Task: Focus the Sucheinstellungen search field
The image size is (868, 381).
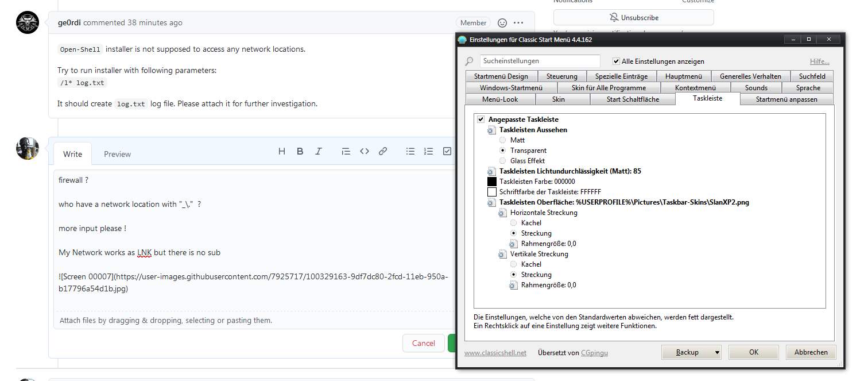Action: pos(540,61)
